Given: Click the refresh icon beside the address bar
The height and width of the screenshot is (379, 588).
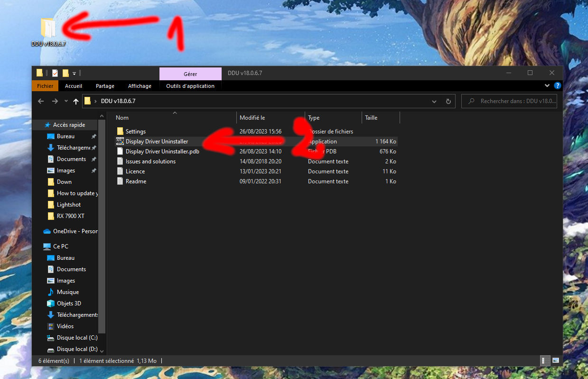Looking at the screenshot, I should [448, 101].
